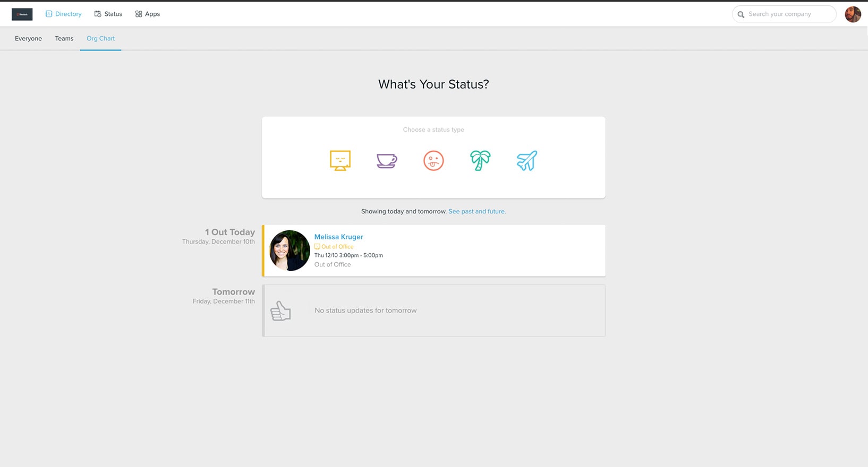Click Melissa Kruger's profile photo

(x=290, y=250)
